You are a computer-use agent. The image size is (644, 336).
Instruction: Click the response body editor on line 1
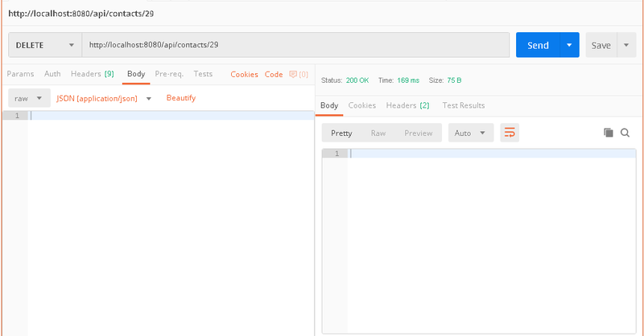pos(491,154)
